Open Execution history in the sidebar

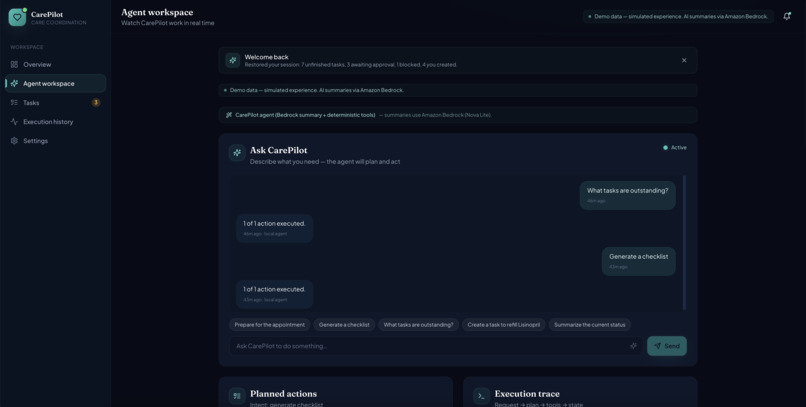(x=56, y=122)
